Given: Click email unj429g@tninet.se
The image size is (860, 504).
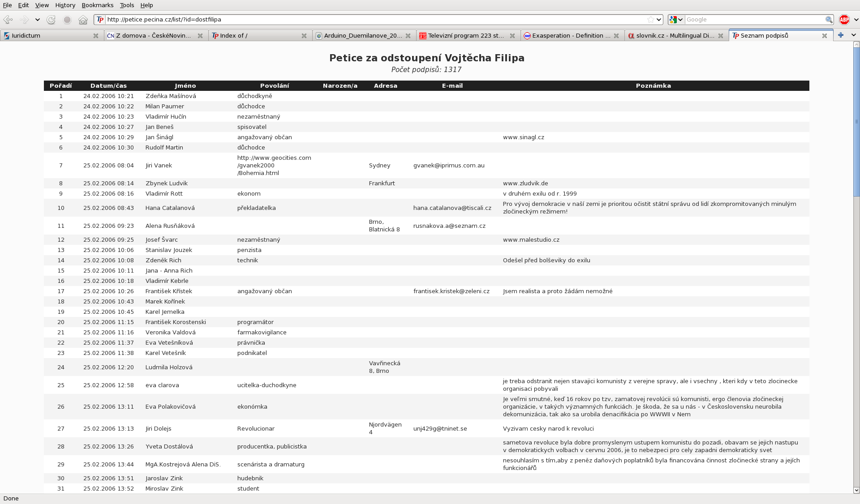Looking at the screenshot, I should 440,429.
